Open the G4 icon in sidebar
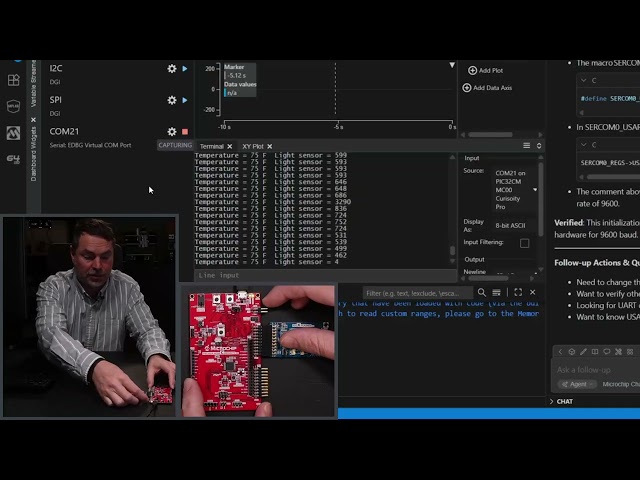 pyautogui.click(x=13, y=159)
